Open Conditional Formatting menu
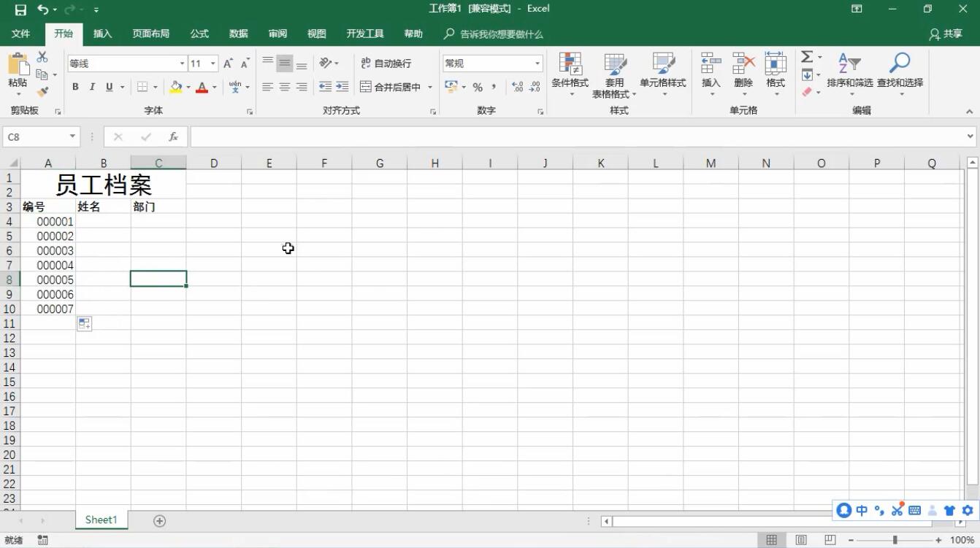Screen dimensions: 980x548 (x=570, y=75)
